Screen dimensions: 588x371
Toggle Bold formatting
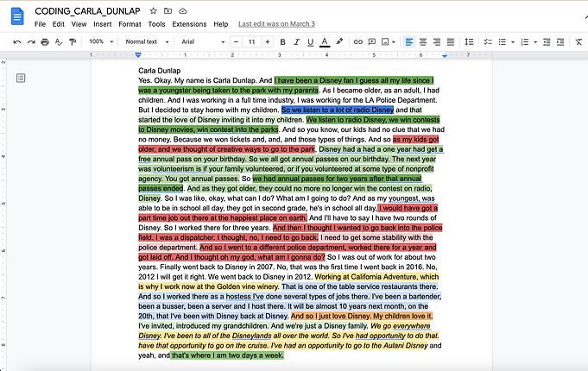[x=282, y=42]
